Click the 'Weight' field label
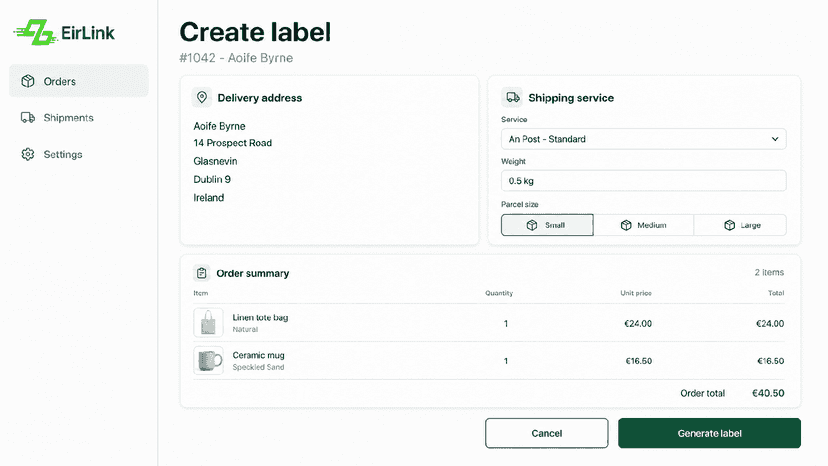This screenshot has width=828, height=466. (513, 161)
